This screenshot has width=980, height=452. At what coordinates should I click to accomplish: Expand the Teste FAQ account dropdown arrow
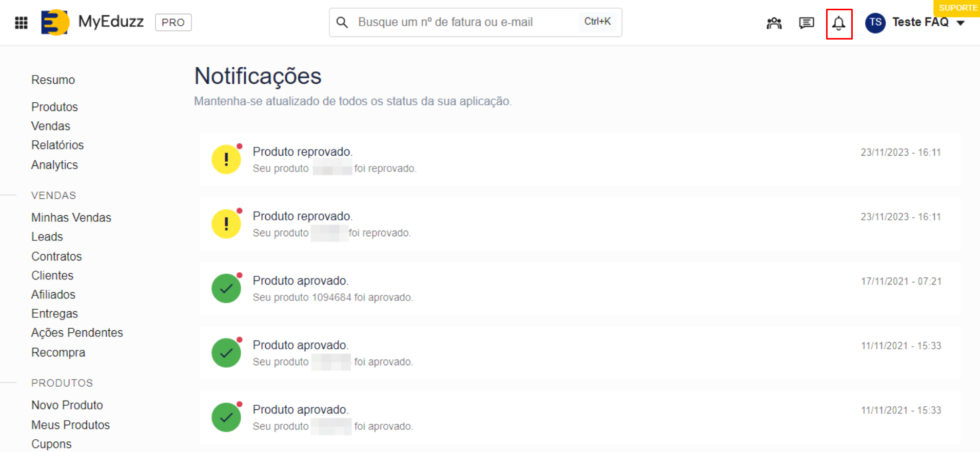click(x=961, y=23)
